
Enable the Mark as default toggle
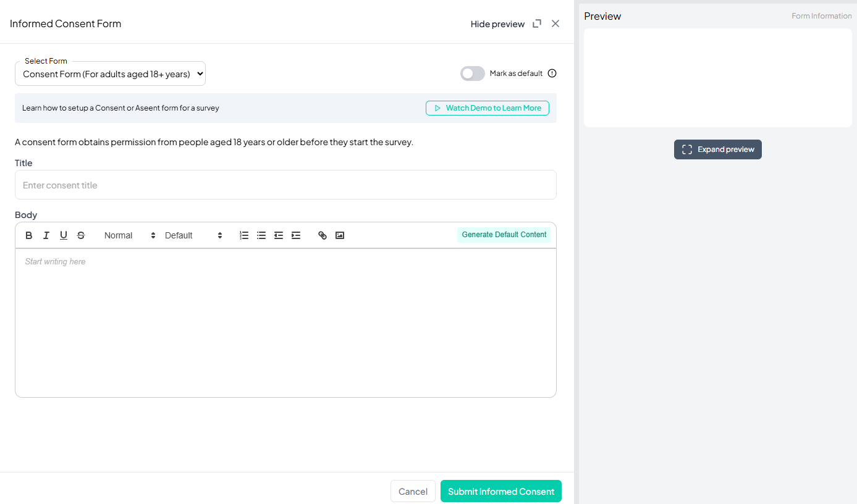tap(473, 73)
